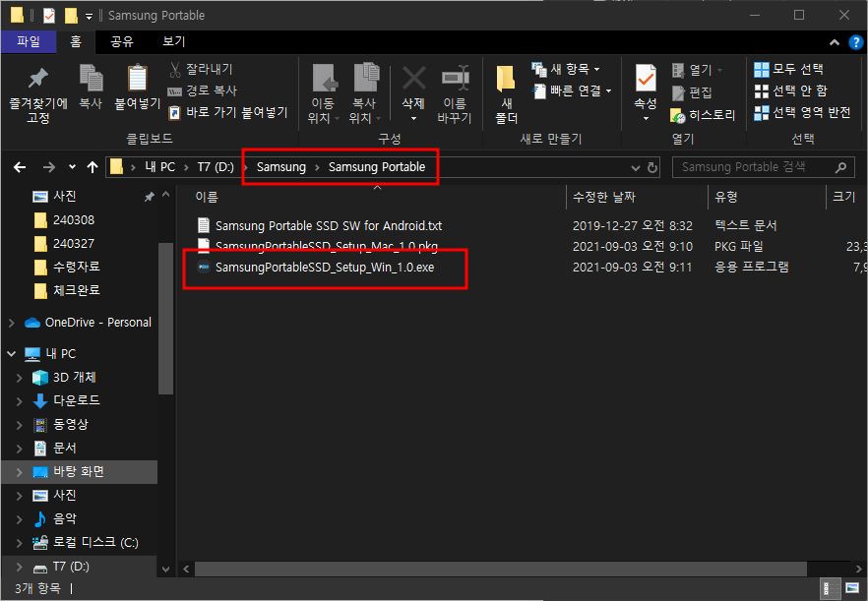Open the 수령자료 folder in sidebar
This screenshot has height=601, width=868.
pos(77,267)
